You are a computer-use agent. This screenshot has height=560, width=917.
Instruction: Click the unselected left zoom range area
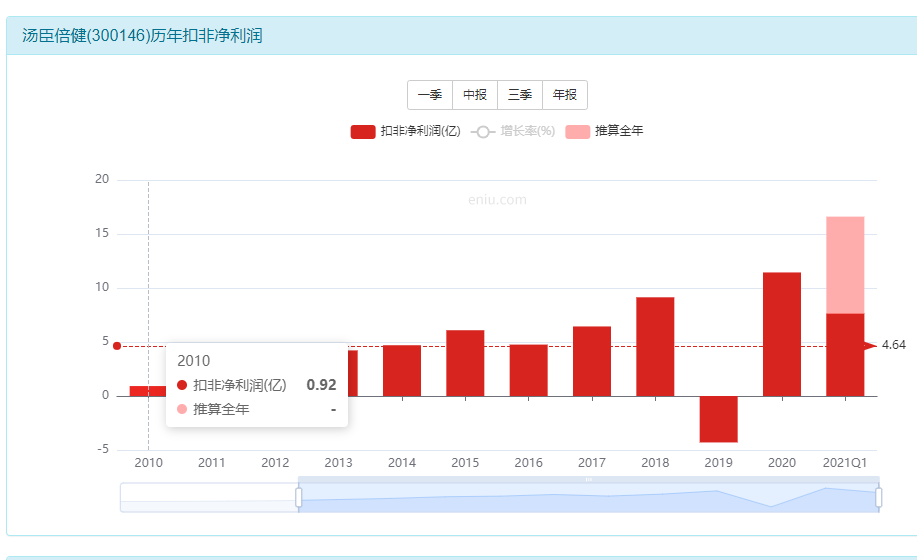209,497
